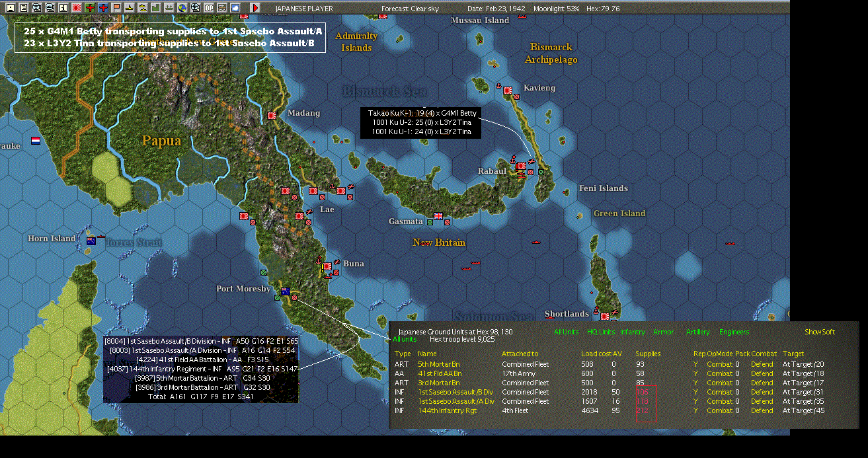This screenshot has height=458, width=868.
Task: Toggle Rep 'Y' for 144th Infantry Rgt
Action: 695,410
